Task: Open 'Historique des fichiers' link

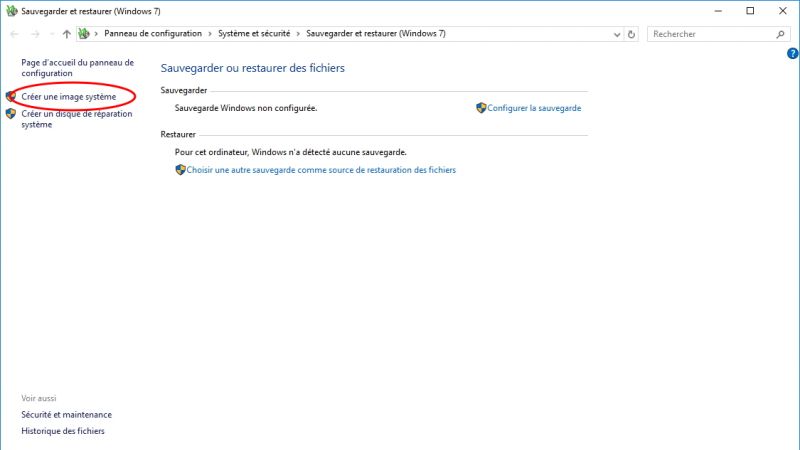Action: [x=63, y=431]
